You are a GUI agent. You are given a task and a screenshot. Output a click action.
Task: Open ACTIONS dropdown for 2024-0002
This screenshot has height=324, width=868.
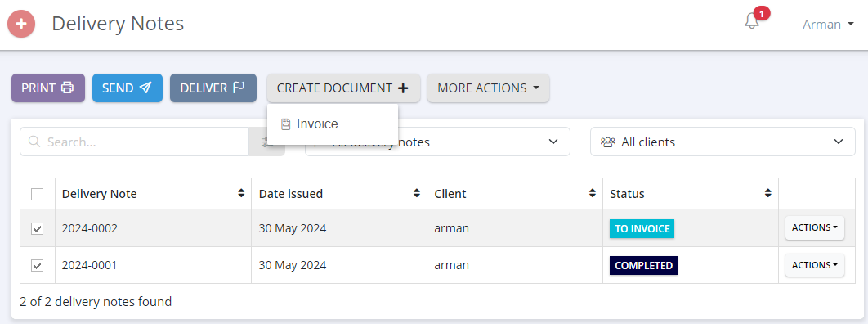click(814, 227)
